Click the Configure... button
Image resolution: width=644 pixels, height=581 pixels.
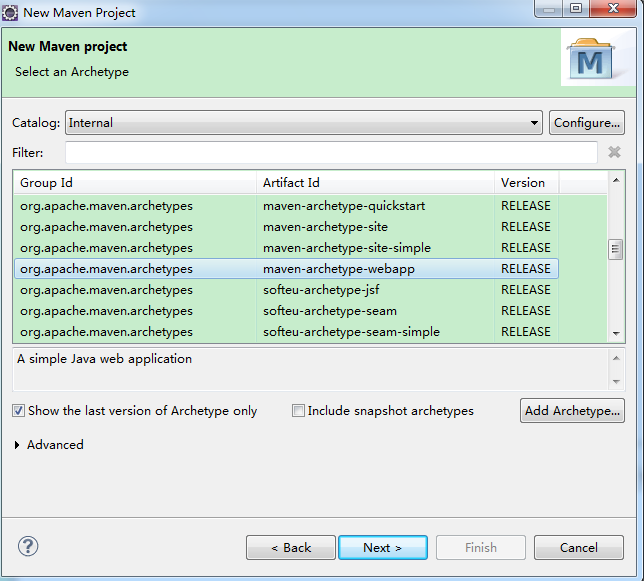pos(586,122)
